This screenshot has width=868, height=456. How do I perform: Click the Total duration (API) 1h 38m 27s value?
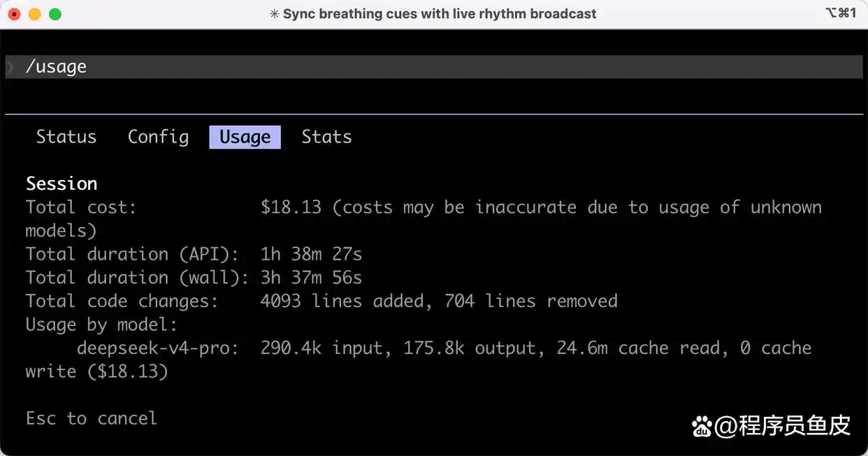[x=312, y=254]
